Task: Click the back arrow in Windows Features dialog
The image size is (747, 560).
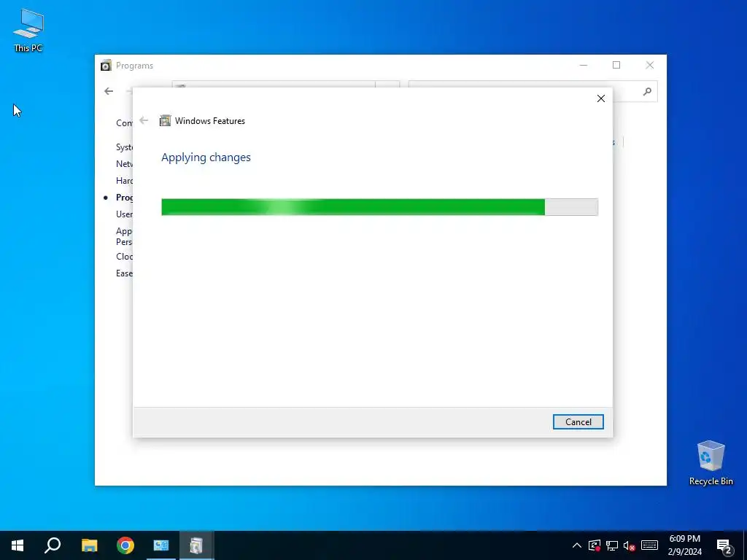Action: (x=144, y=120)
